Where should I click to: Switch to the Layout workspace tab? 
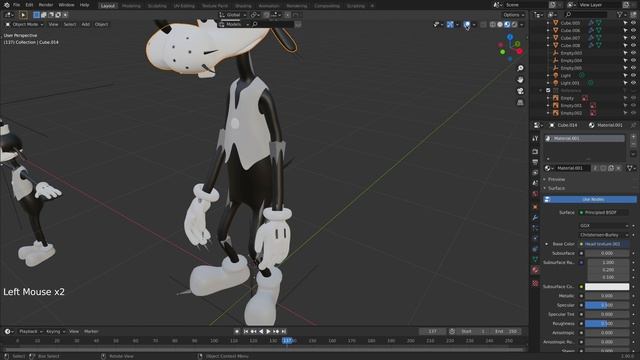108,6
